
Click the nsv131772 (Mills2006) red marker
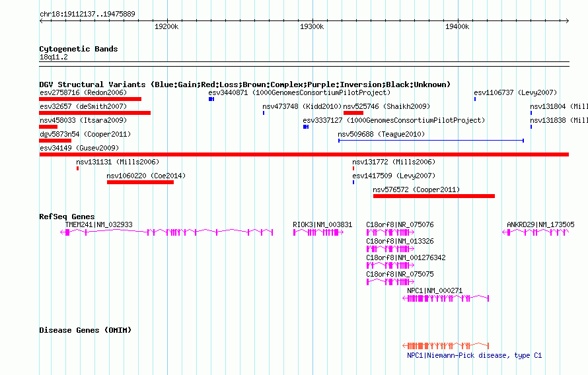pos(353,168)
